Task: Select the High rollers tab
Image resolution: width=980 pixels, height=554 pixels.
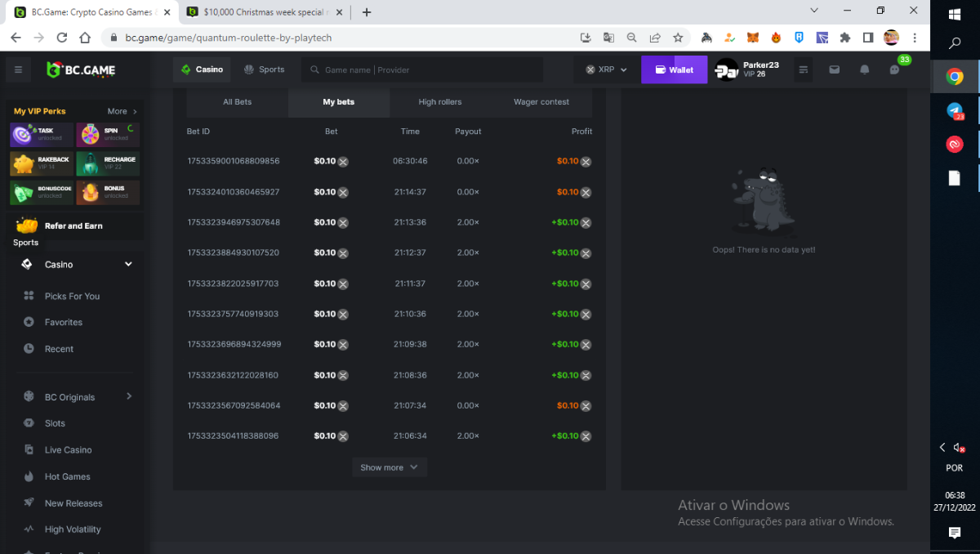Action: tap(440, 102)
